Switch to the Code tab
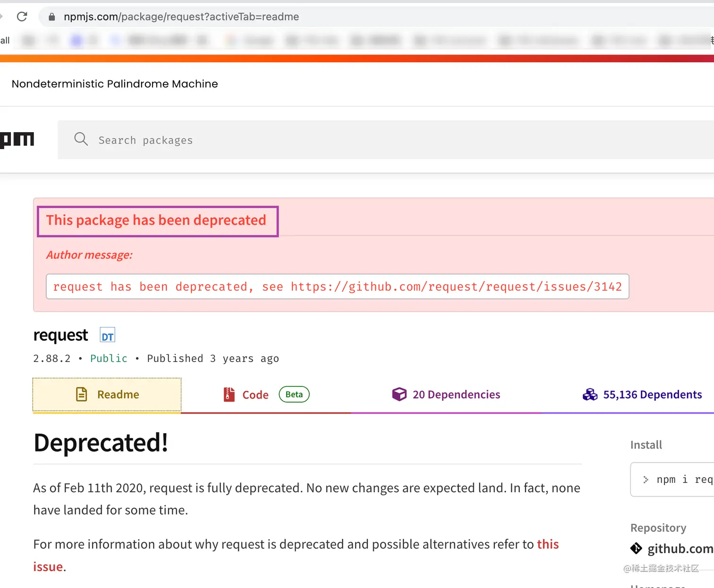This screenshot has width=714, height=588. 266,395
